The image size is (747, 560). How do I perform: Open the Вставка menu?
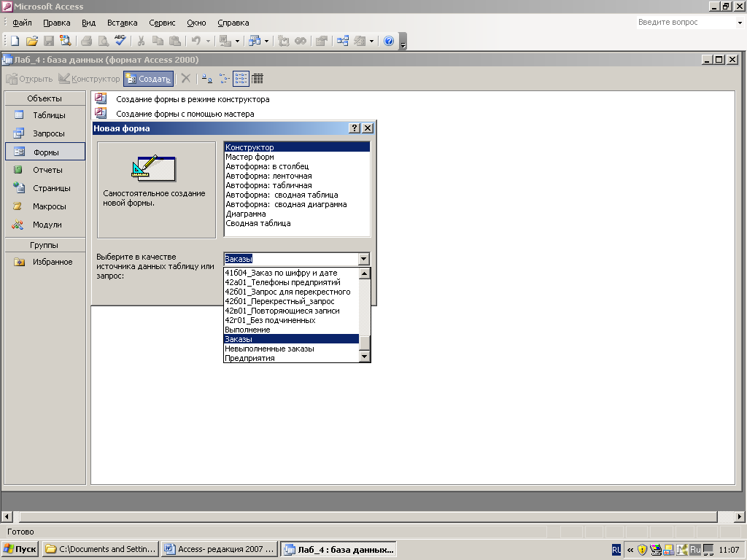[x=122, y=23]
